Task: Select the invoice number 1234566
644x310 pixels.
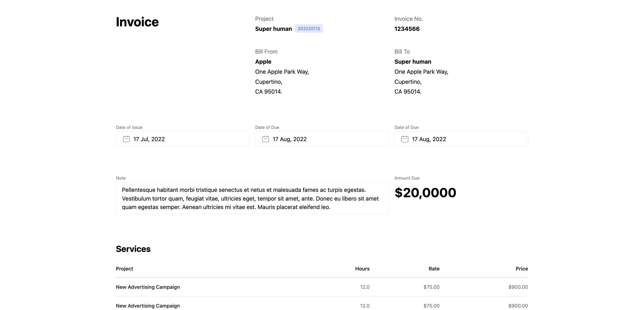Action: pos(407,29)
